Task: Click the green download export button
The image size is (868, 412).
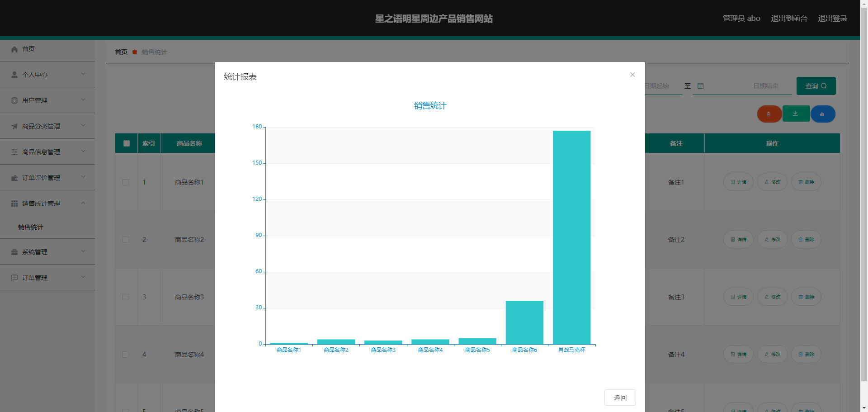Action: click(x=796, y=114)
